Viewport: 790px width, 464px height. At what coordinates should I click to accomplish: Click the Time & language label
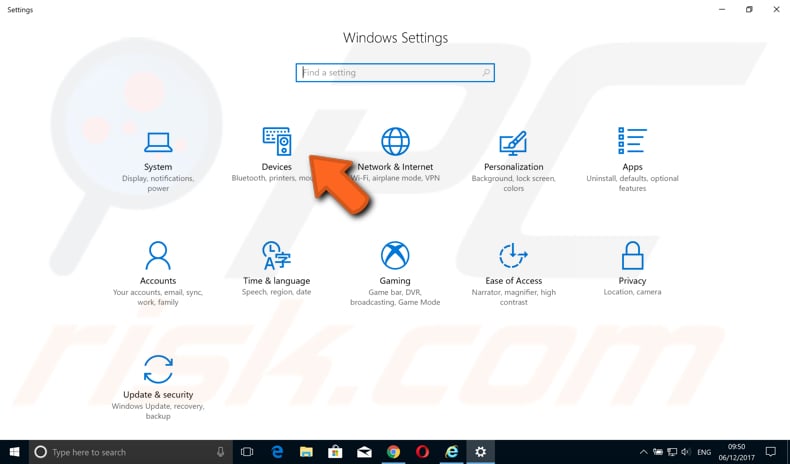click(277, 281)
